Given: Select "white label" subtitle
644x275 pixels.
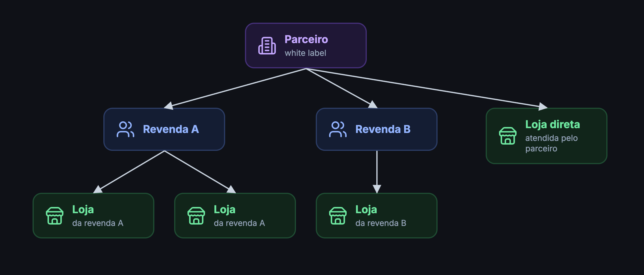Looking at the screenshot, I should click(x=305, y=53).
